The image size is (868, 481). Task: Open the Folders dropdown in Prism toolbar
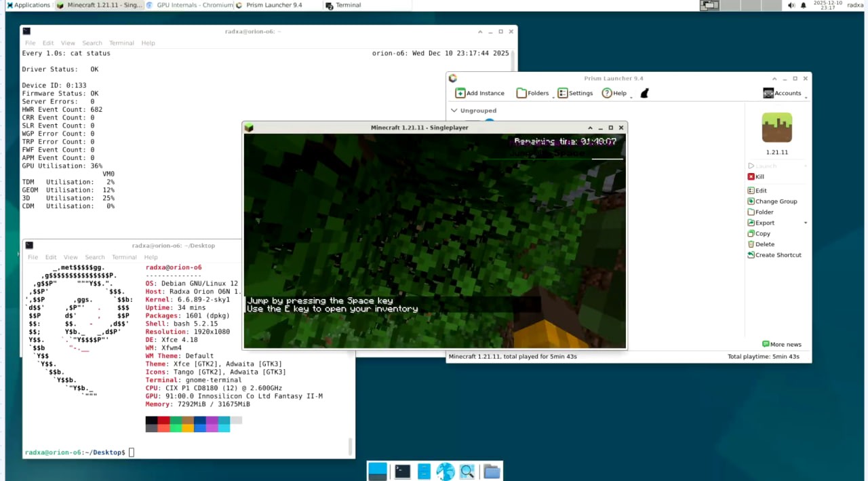coord(532,93)
